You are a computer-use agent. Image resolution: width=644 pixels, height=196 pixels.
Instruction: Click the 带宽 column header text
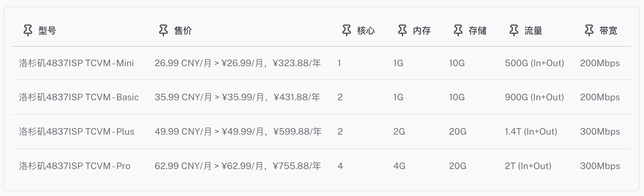[x=608, y=31]
